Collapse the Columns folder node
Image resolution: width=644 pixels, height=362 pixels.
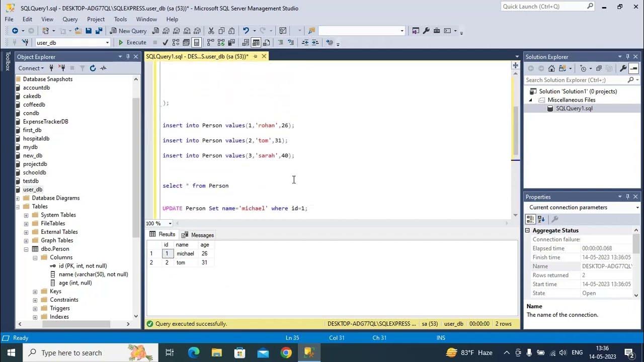coord(35,258)
